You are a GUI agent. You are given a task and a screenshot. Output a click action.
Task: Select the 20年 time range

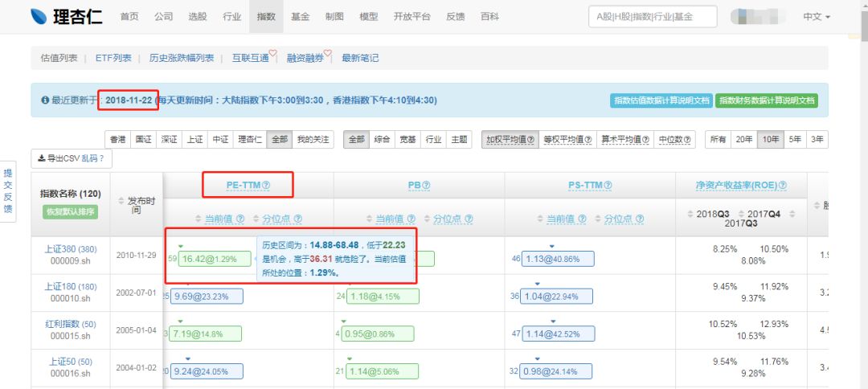pyautogui.click(x=744, y=139)
